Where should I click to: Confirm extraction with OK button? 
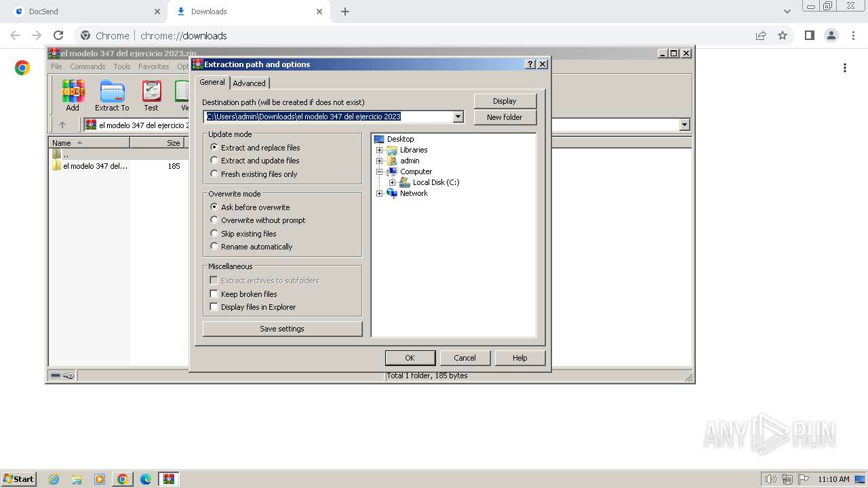(x=410, y=358)
